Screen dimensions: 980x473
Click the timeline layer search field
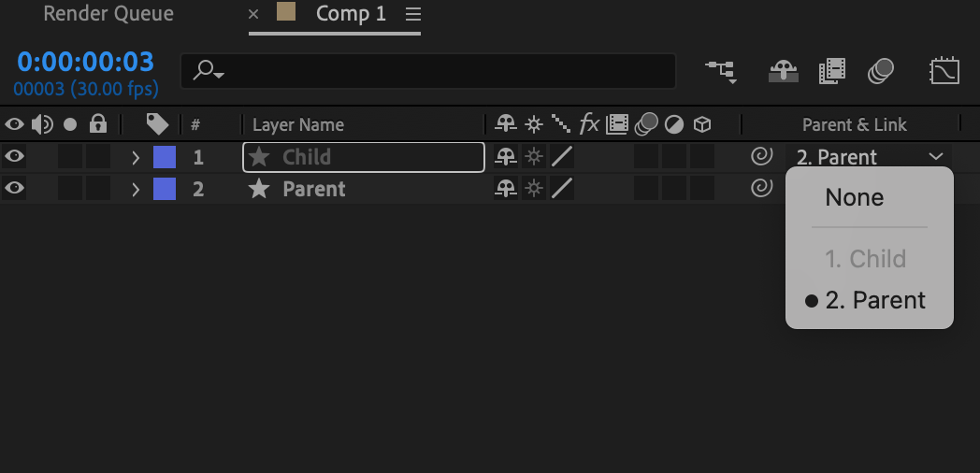(430, 71)
